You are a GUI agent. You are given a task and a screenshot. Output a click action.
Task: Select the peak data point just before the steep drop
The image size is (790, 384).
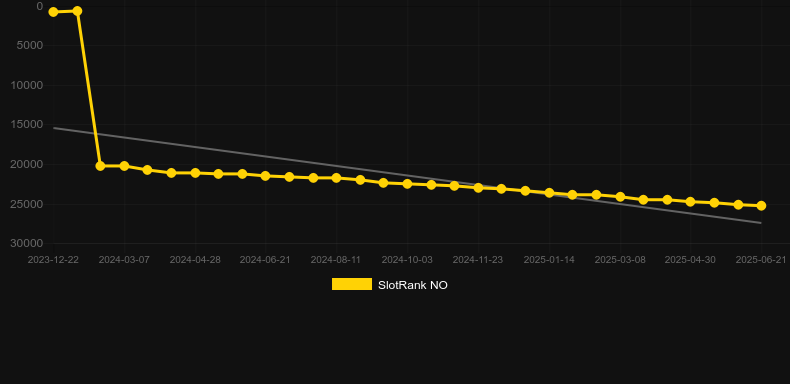[x=77, y=11]
